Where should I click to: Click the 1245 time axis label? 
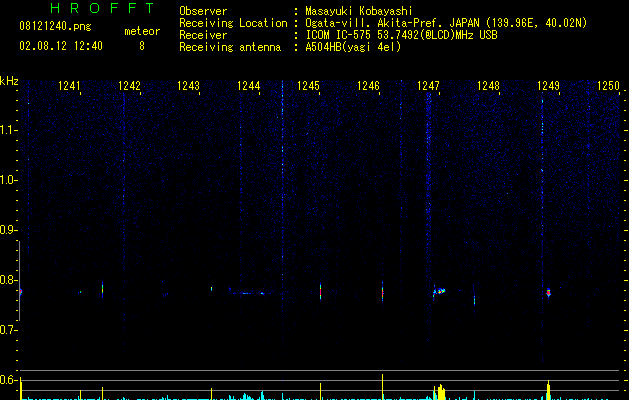(308, 86)
